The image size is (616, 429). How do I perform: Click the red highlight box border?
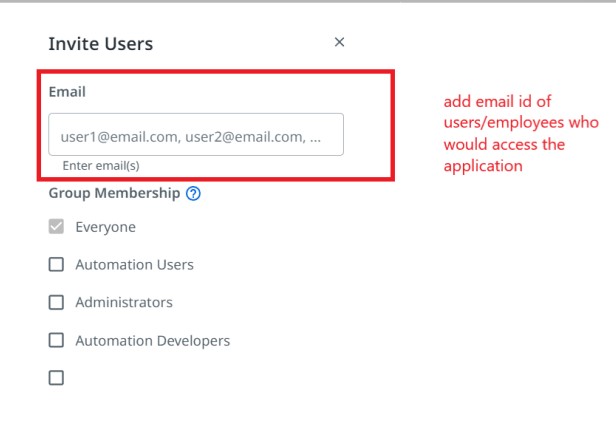(216, 72)
